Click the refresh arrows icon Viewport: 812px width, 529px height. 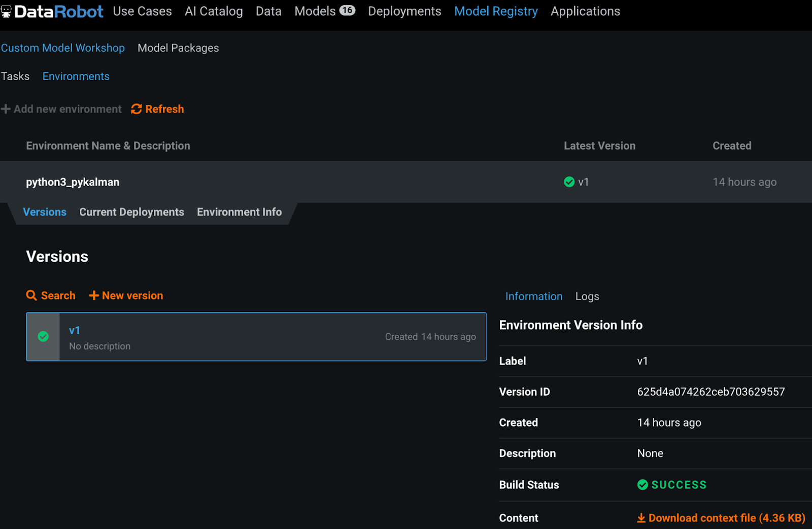(136, 109)
